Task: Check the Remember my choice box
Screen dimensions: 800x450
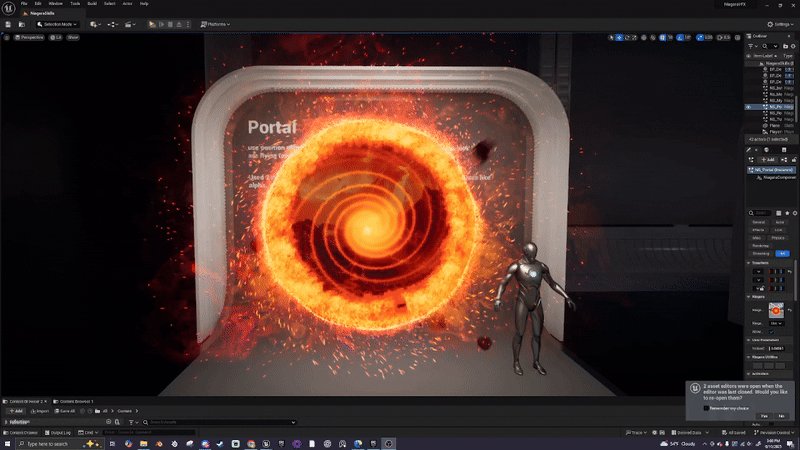Action: pyautogui.click(x=706, y=408)
